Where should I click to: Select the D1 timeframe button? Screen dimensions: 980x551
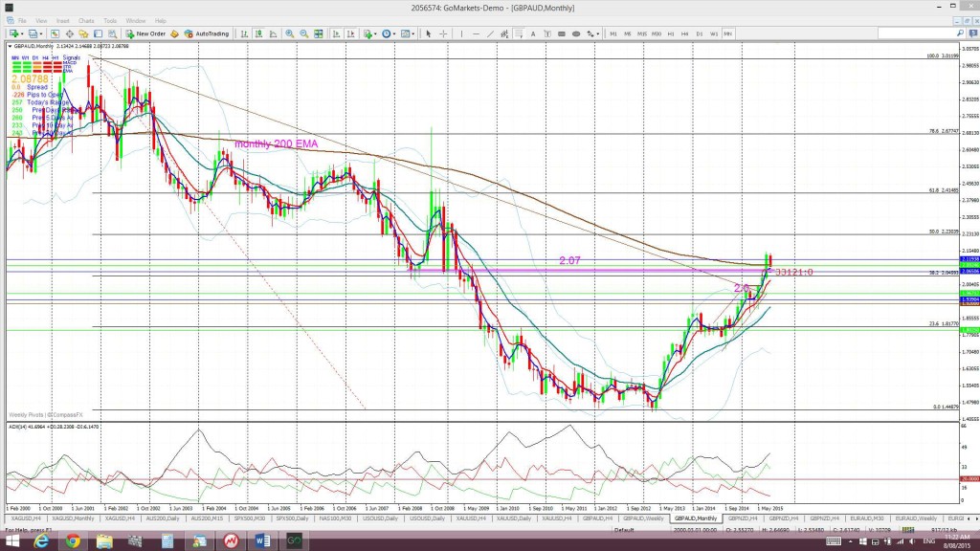click(700, 33)
